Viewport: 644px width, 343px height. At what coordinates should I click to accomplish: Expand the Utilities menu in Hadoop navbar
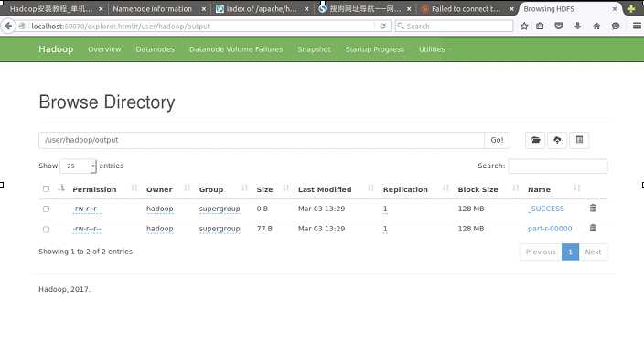coord(434,49)
